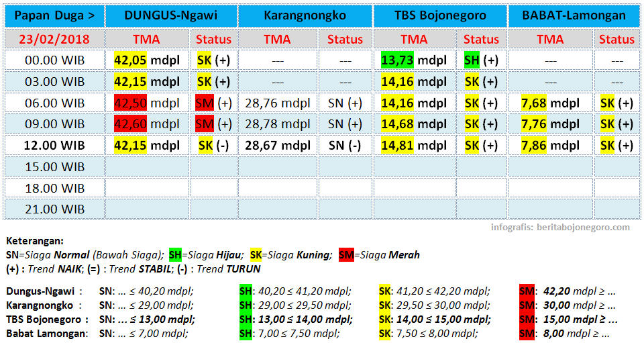Select the SN (-) status cell
Viewport: 644px width, 343px height.
(x=345, y=146)
